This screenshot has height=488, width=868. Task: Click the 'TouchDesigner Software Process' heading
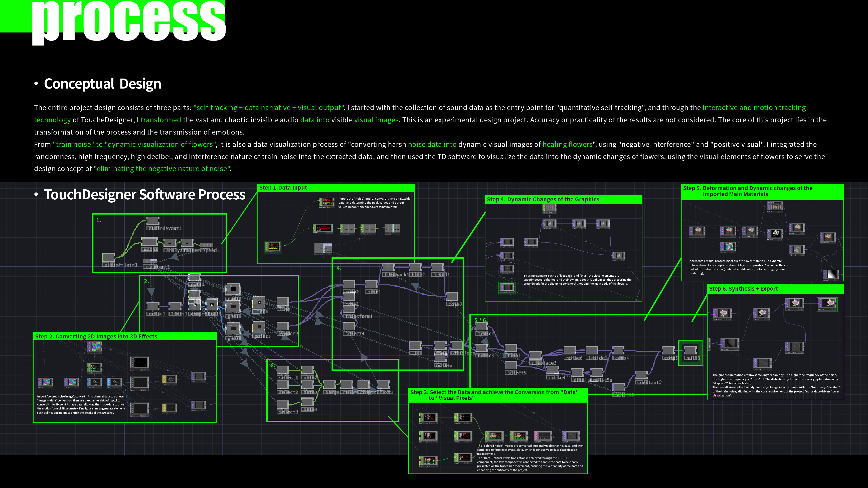coord(145,195)
